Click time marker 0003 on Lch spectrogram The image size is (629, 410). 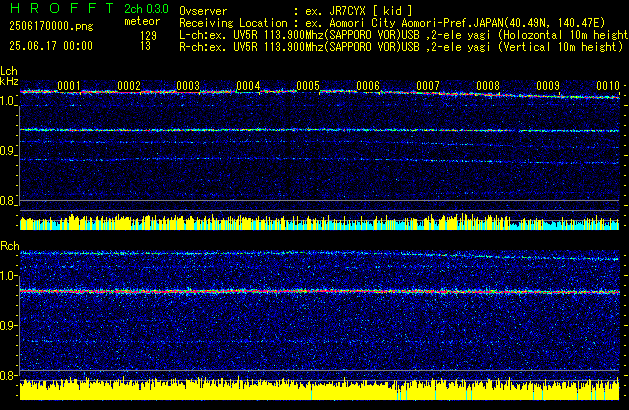188,85
